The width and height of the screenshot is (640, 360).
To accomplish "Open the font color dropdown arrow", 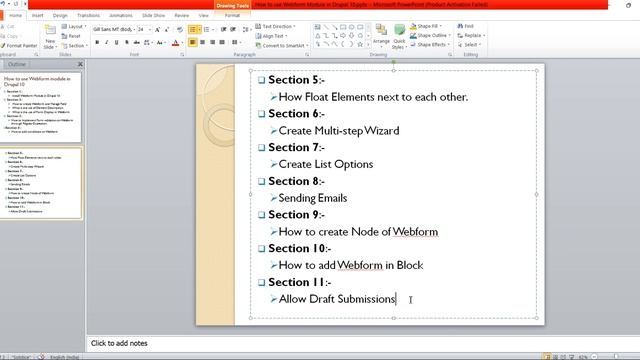I will click(x=182, y=42).
